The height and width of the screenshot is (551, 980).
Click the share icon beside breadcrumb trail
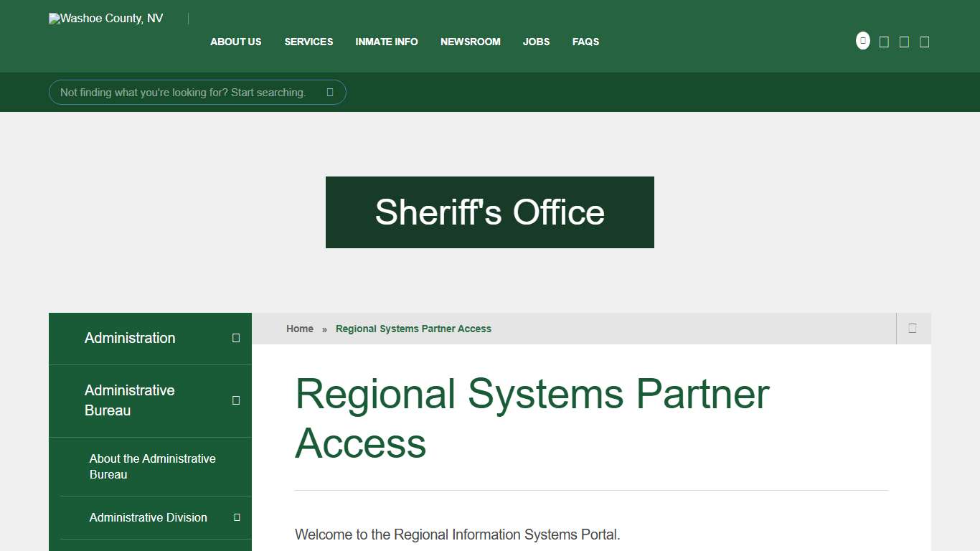913,328
